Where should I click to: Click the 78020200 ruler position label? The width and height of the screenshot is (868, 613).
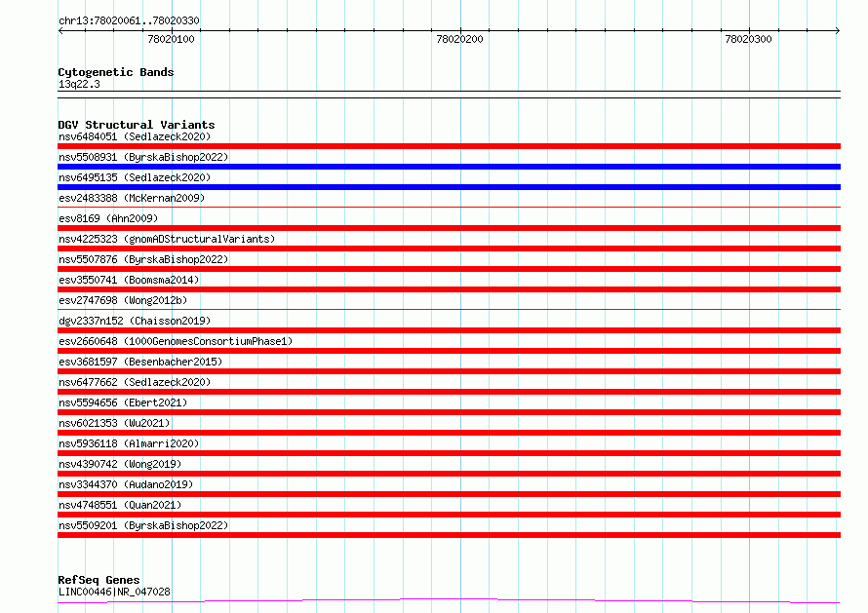coord(459,39)
